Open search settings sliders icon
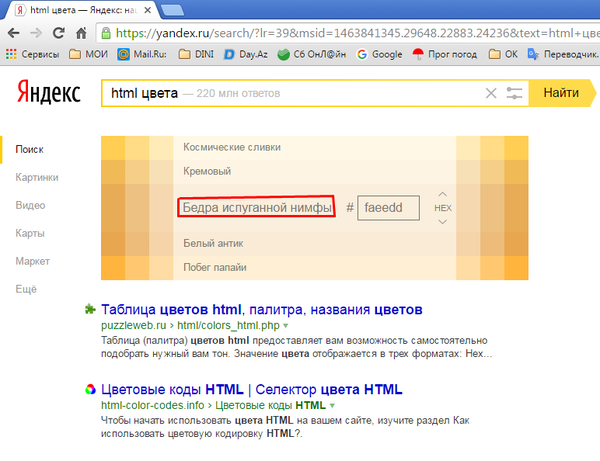This screenshot has height=461, width=600. [515, 93]
